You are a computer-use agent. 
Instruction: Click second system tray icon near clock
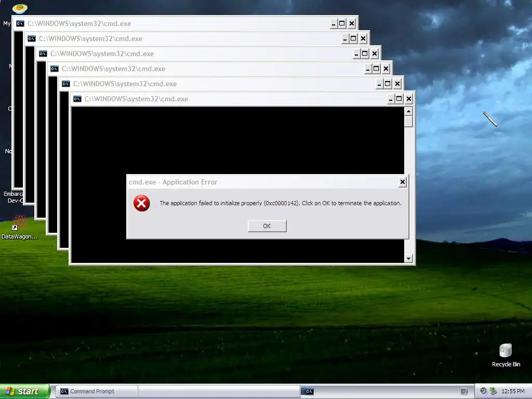(494, 391)
